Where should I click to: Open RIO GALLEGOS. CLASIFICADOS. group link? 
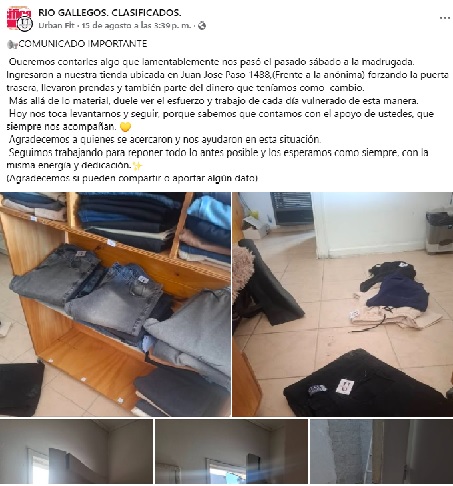(110, 13)
